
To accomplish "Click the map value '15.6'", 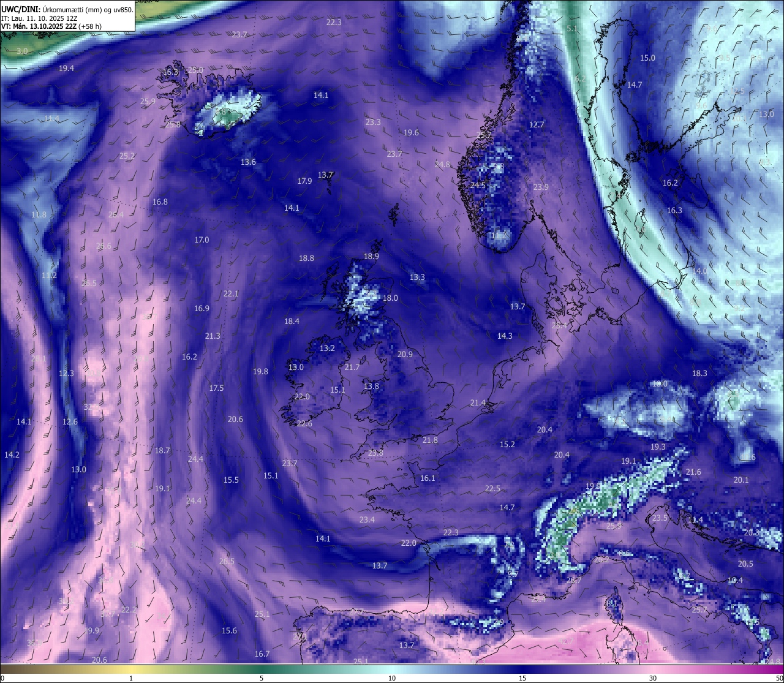I will pos(229,631).
